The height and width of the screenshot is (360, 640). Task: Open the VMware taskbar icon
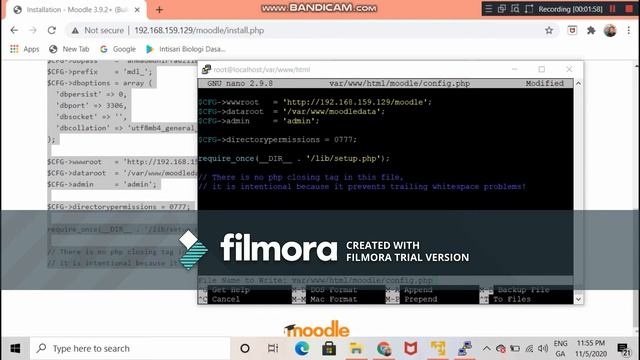(x=438, y=349)
